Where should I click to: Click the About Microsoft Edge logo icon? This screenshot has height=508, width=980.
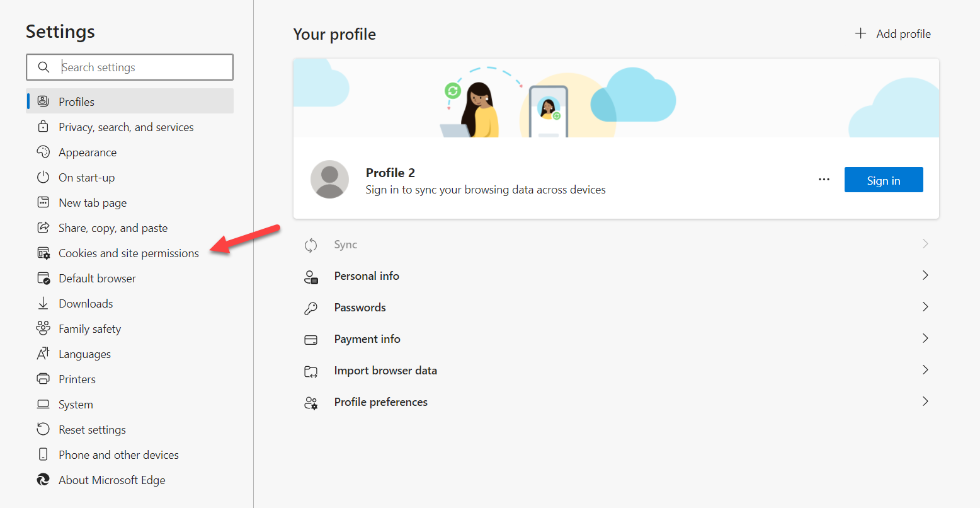43,480
